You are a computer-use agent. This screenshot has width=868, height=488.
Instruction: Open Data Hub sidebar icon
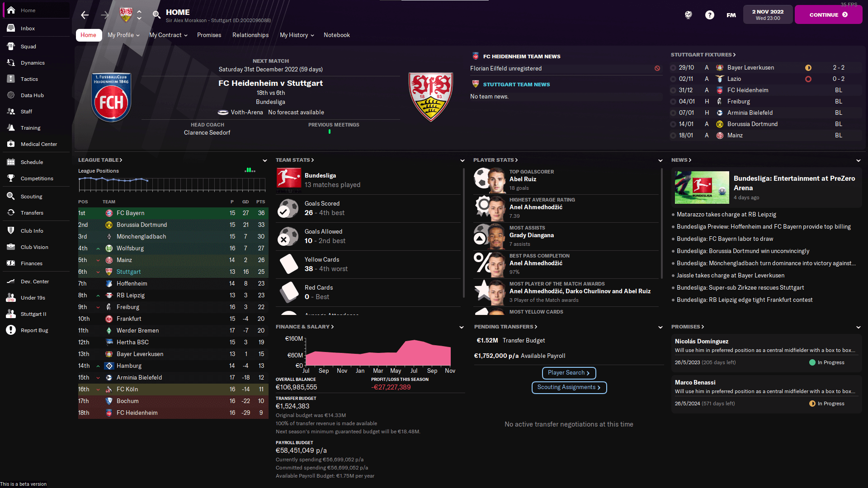coord(11,95)
